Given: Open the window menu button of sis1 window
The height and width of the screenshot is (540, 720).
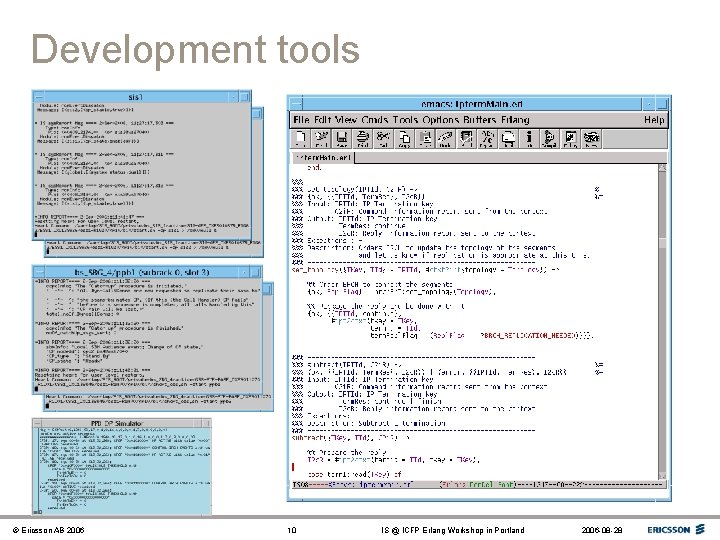Looking at the screenshot, I should coord(39,97).
